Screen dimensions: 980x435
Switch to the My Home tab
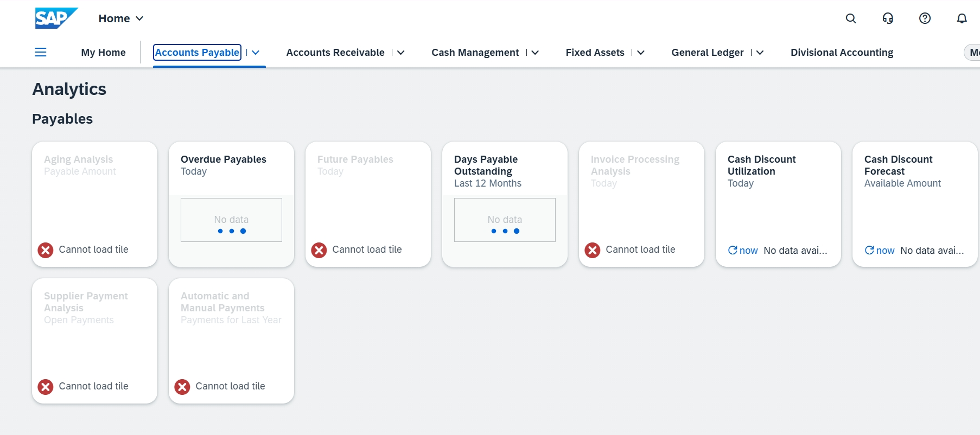click(x=103, y=53)
